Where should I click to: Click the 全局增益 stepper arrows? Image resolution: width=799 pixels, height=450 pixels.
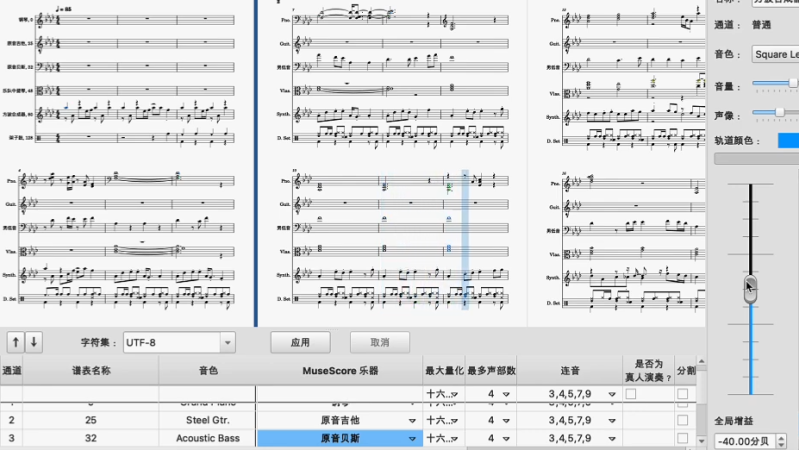(x=793, y=441)
